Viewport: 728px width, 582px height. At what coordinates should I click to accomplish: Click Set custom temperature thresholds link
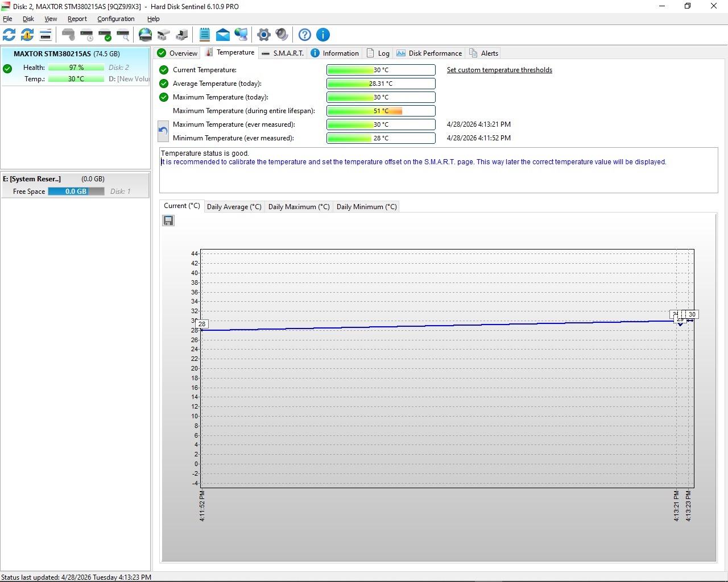click(x=499, y=70)
